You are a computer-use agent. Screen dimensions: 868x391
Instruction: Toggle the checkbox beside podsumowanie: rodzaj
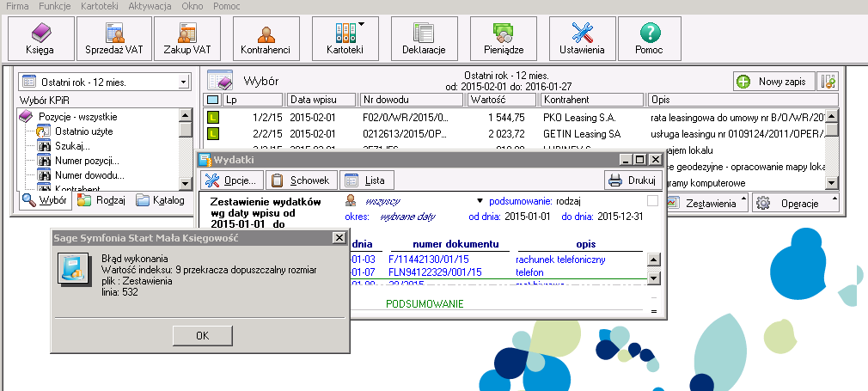pos(652,201)
